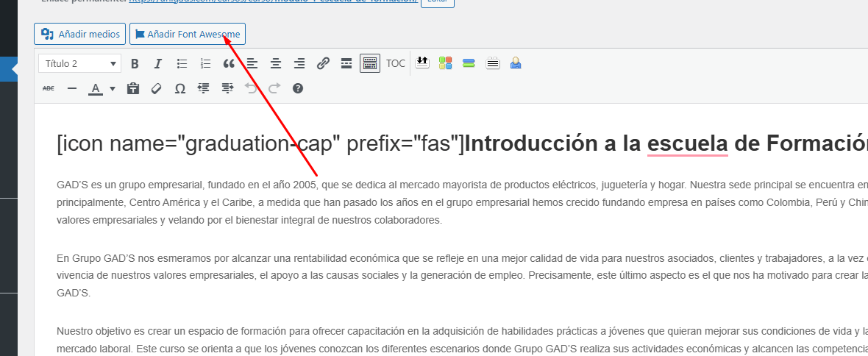Align text right
868x356 pixels.
click(299, 64)
